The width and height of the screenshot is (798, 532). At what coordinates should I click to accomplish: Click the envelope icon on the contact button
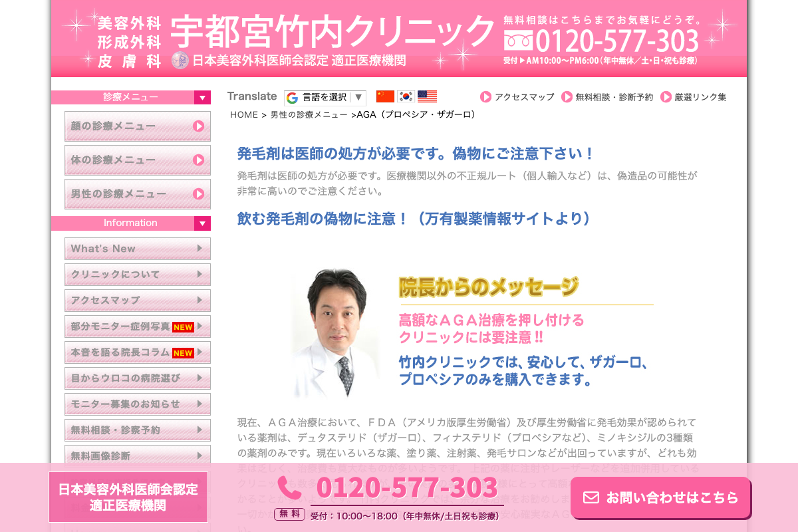click(x=591, y=497)
